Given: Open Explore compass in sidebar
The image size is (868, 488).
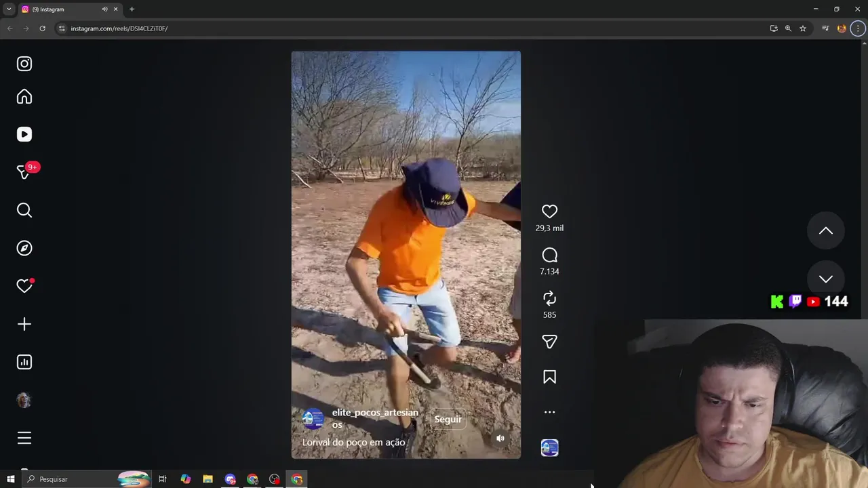Looking at the screenshot, I should pos(24,248).
